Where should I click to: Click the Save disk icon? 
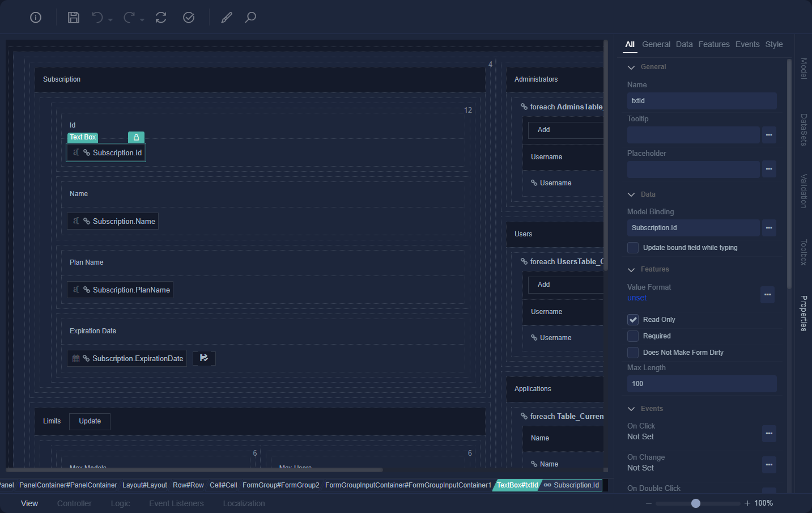[74, 18]
